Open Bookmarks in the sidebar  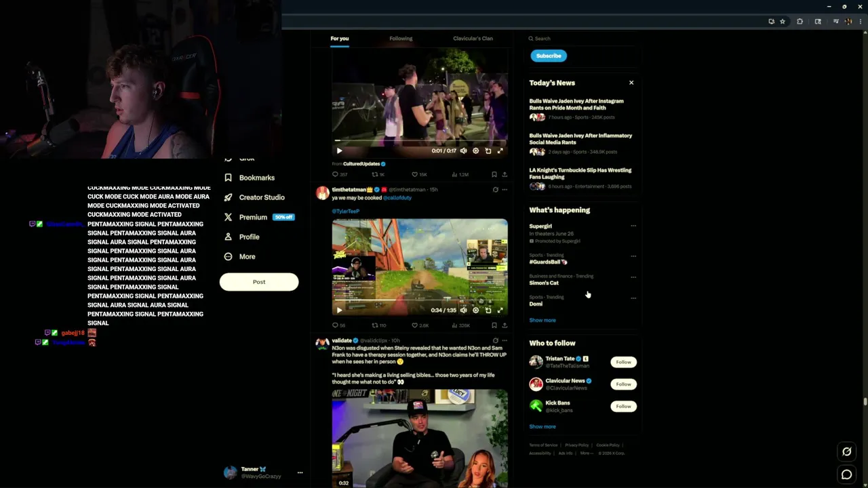250,178
